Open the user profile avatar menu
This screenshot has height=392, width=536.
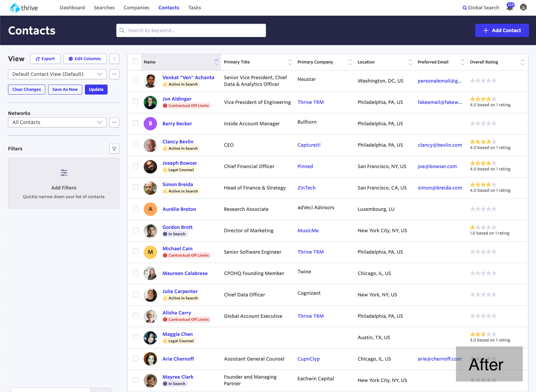tap(523, 7)
